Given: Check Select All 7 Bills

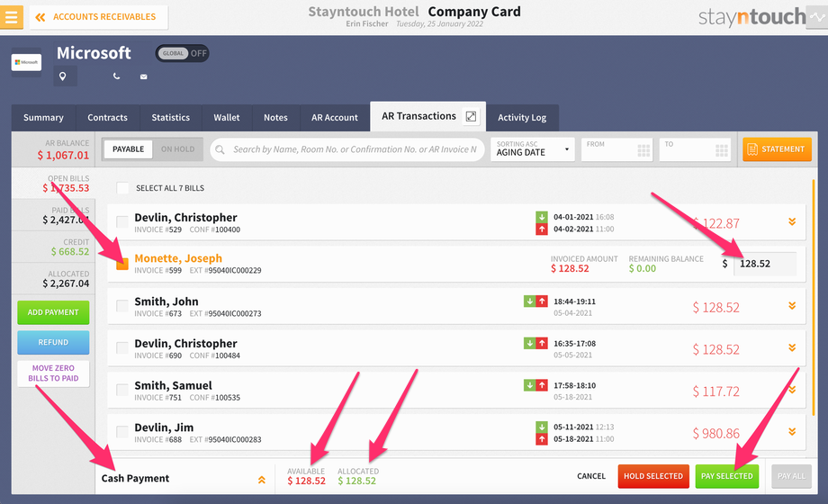Looking at the screenshot, I should point(122,188).
